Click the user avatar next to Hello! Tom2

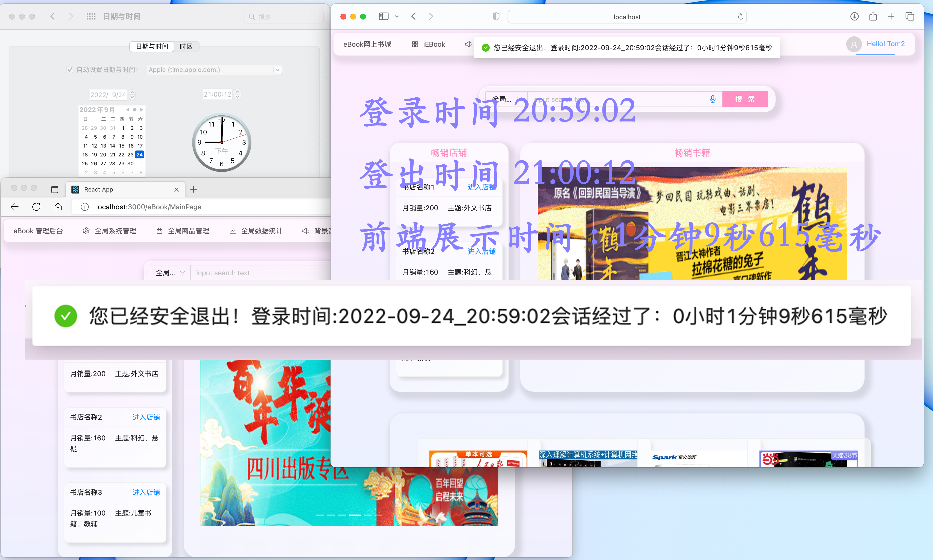tap(854, 44)
